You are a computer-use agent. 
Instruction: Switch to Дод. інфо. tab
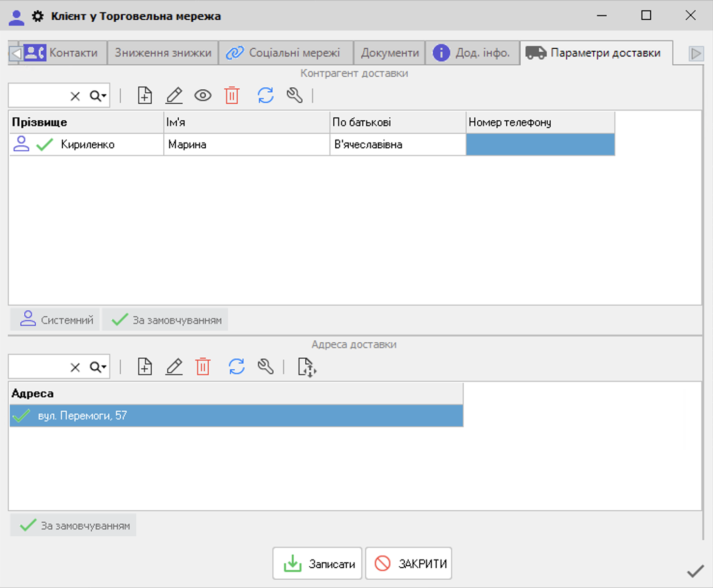point(472,53)
